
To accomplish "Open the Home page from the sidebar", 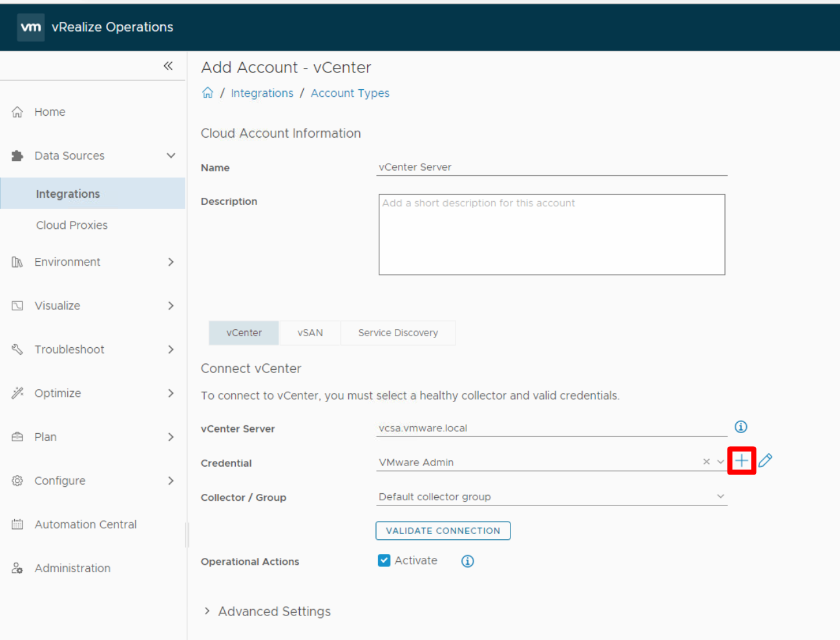I will 49,111.
